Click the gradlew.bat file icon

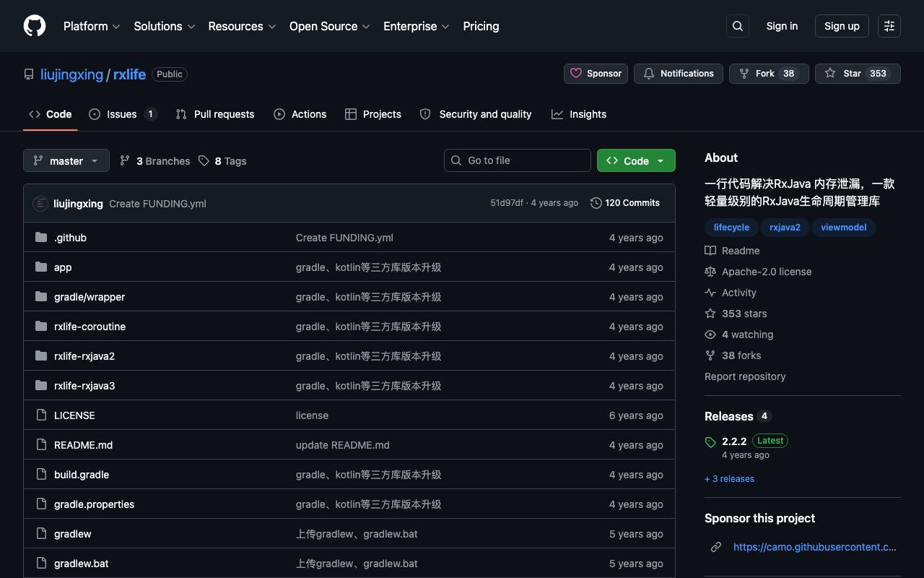tap(41, 564)
